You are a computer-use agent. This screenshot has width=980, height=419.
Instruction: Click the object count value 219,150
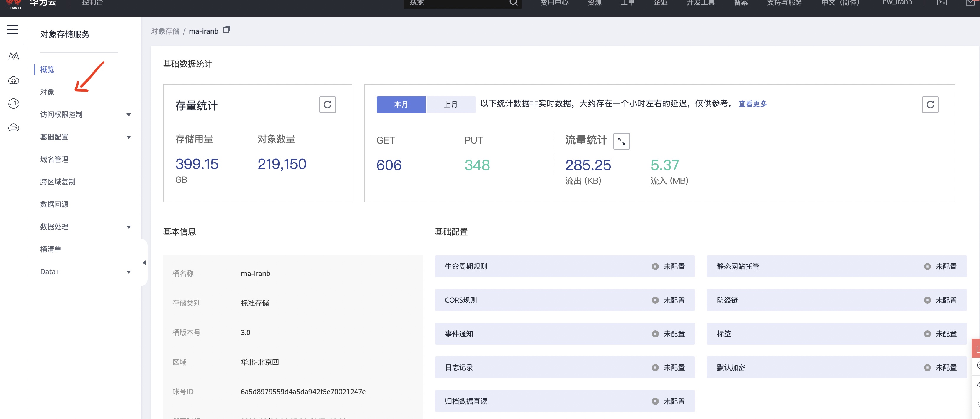pos(282,164)
